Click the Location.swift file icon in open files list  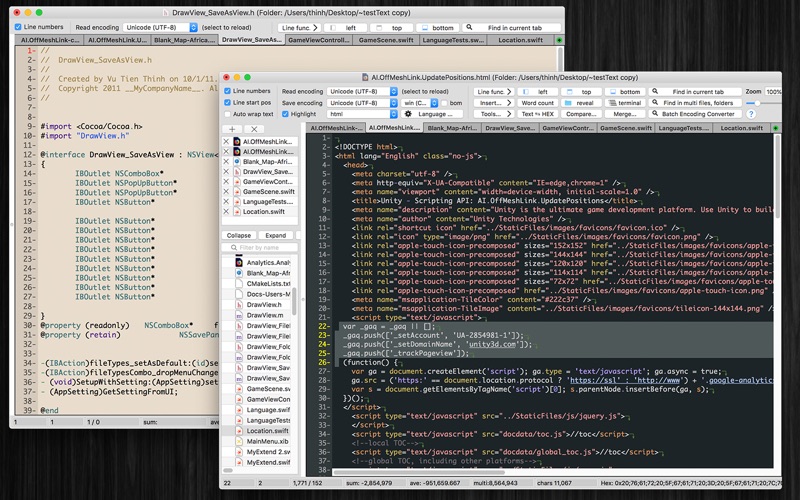(238, 212)
